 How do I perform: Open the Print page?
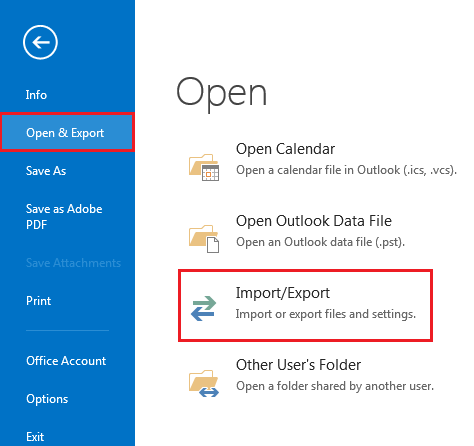pyautogui.click(x=39, y=301)
